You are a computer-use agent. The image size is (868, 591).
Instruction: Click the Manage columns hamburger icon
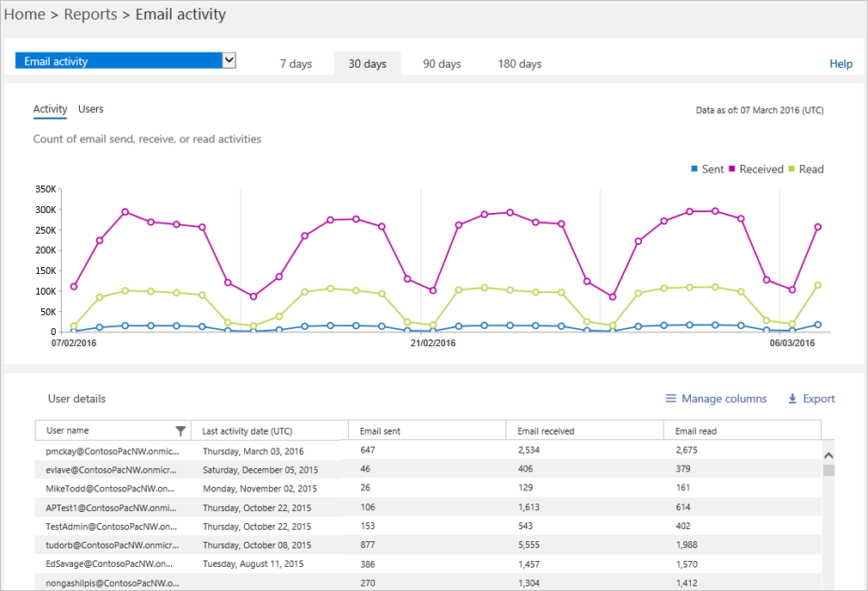[669, 399]
